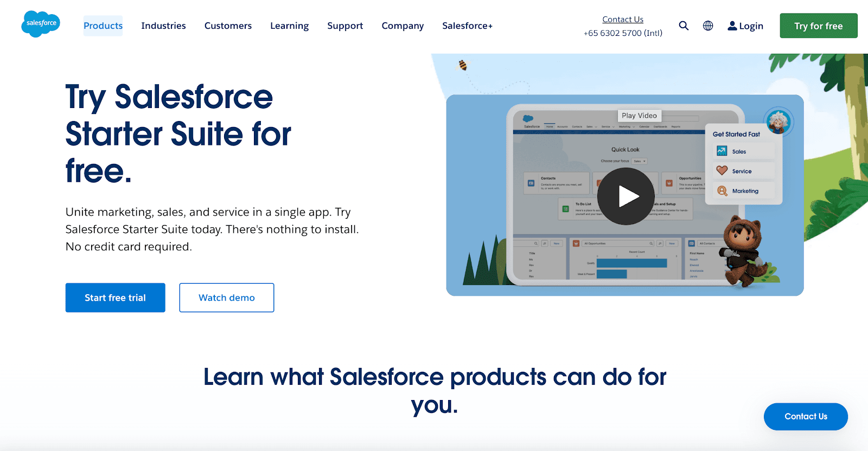Image resolution: width=868 pixels, height=451 pixels.
Task: Open the Industries menu
Action: point(163,26)
